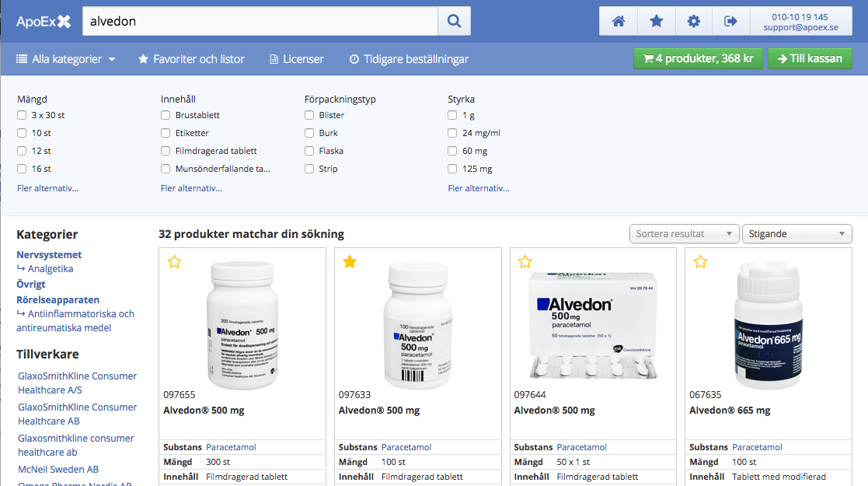Screen dimensions: 868x486
Task: Open product title 'Alvedon® 665 mg'
Action: coord(730,411)
